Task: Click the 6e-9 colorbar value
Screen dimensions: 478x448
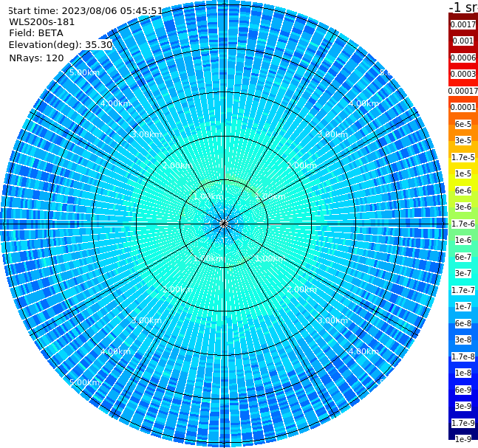Action: (463, 390)
